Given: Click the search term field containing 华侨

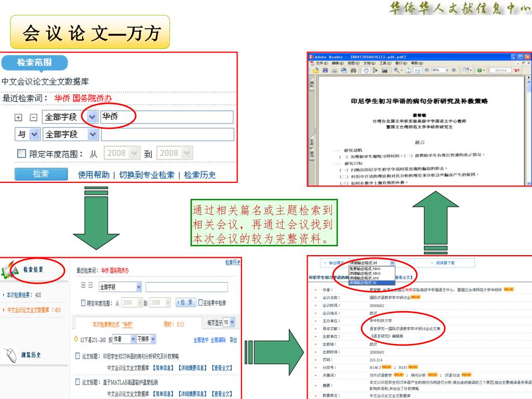Looking at the screenshot, I should click(x=167, y=117).
